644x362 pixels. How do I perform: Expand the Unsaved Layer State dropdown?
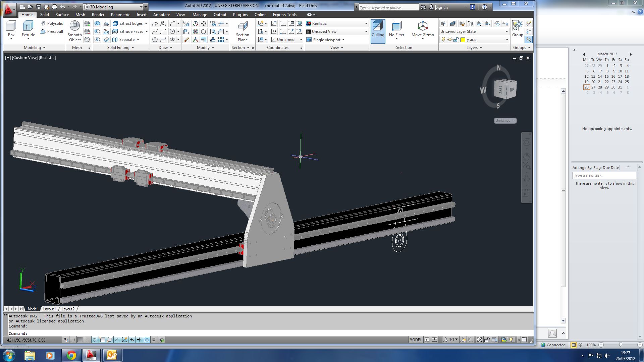[506, 32]
